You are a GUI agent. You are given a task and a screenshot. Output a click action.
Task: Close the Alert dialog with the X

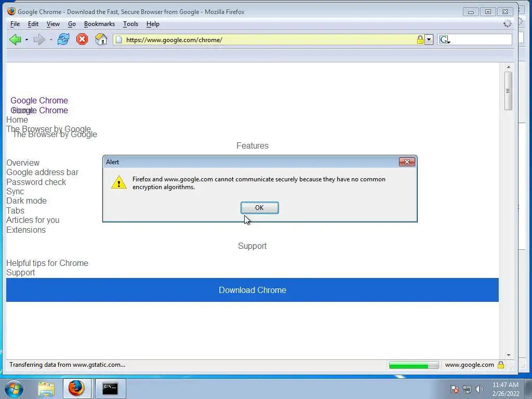407,162
